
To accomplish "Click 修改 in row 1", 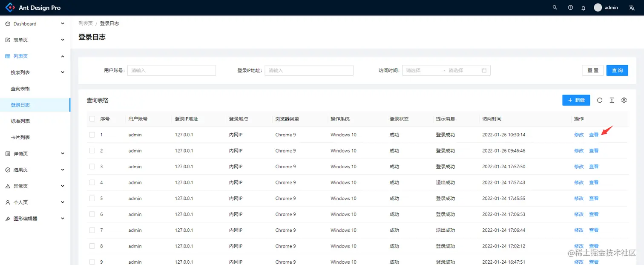I will pos(579,135).
